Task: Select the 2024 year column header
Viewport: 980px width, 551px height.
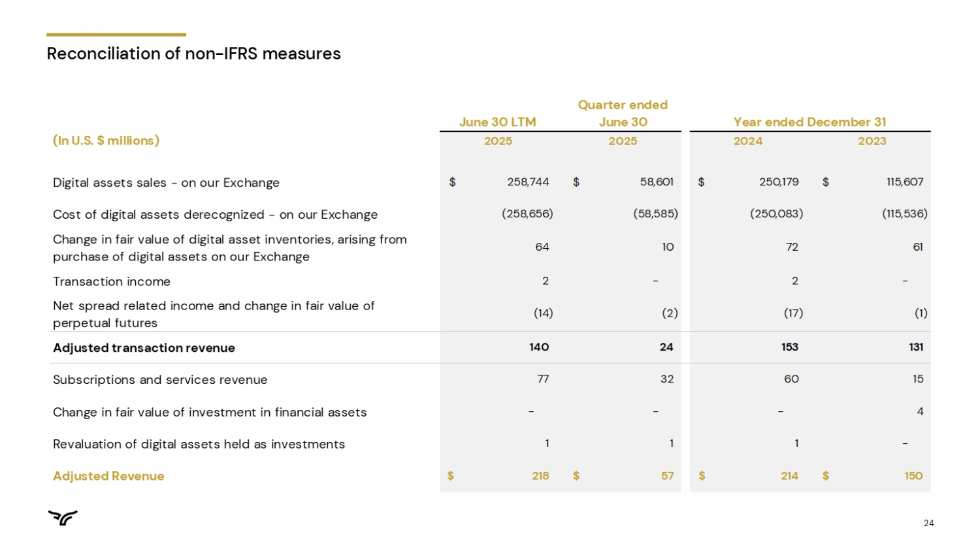Action: click(747, 141)
